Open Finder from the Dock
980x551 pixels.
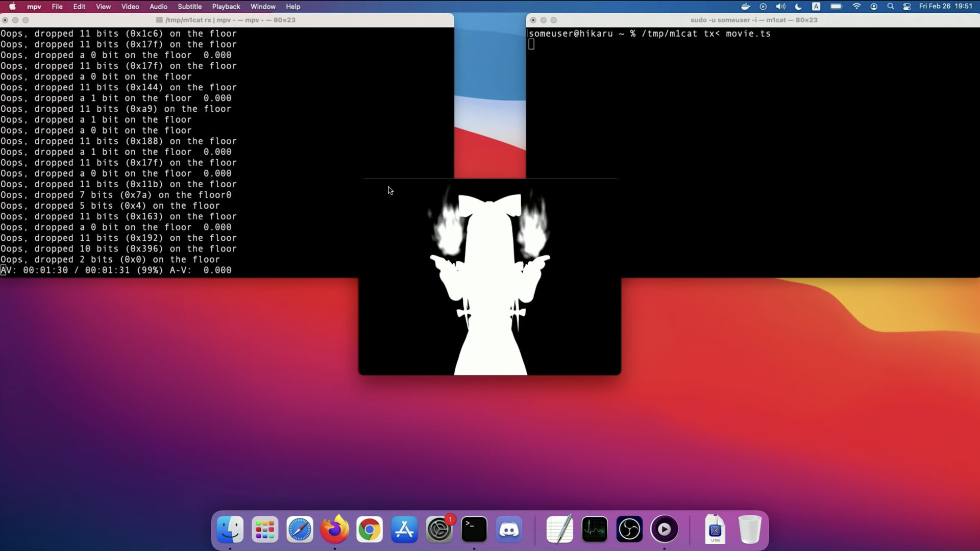click(230, 530)
